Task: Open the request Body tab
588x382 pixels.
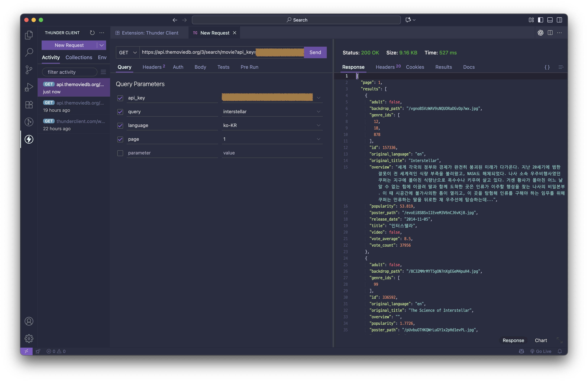Action: point(200,67)
